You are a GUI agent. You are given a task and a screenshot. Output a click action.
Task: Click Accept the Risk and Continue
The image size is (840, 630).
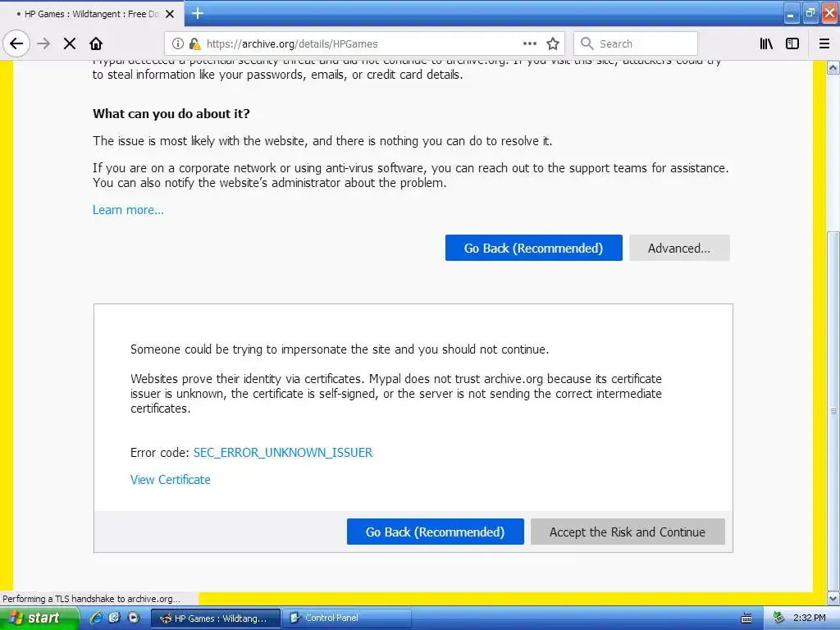628,532
